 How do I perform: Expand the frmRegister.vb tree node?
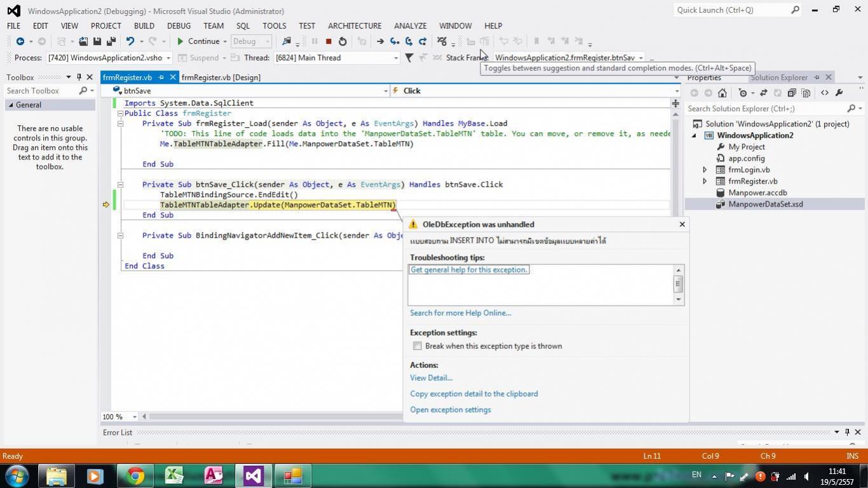point(705,181)
